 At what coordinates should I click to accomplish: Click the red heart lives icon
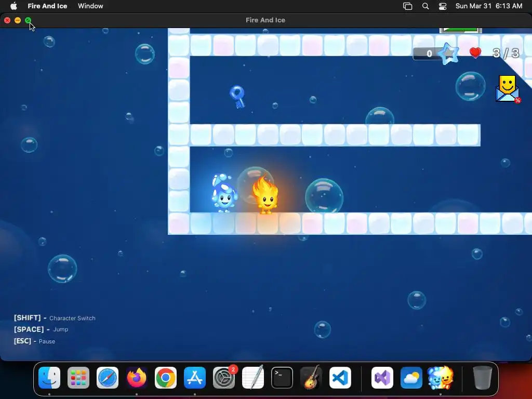[475, 52]
